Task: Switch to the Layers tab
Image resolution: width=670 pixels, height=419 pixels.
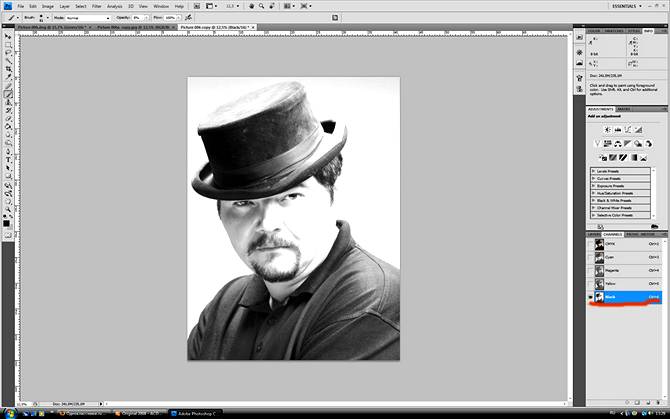Action: (594, 234)
